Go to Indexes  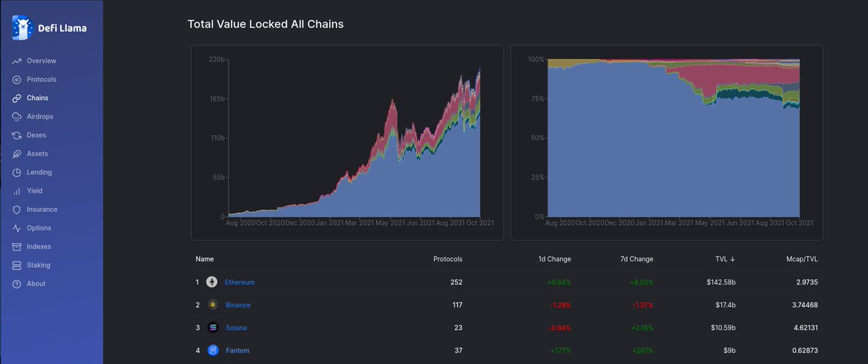(x=39, y=247)
